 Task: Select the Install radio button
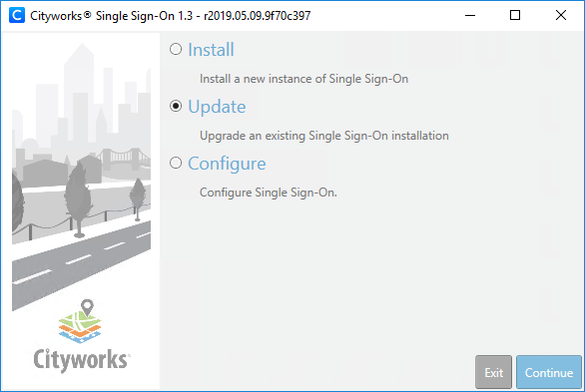tap(176, 49)
